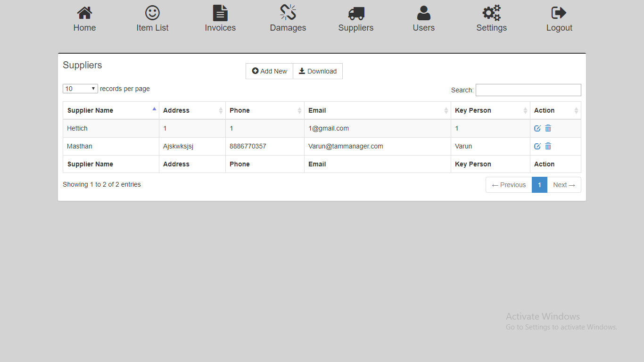Viewport: 644px width, 362px height.
Task: Click the Search input field
Action: pos(528,90)
